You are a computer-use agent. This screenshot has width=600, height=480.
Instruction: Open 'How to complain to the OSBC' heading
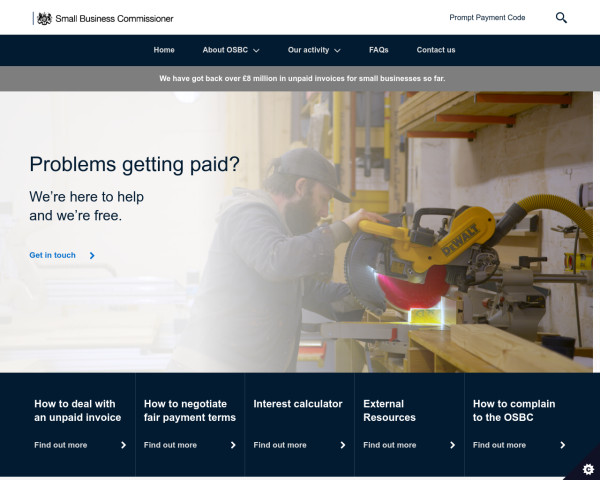pos(514,410)
